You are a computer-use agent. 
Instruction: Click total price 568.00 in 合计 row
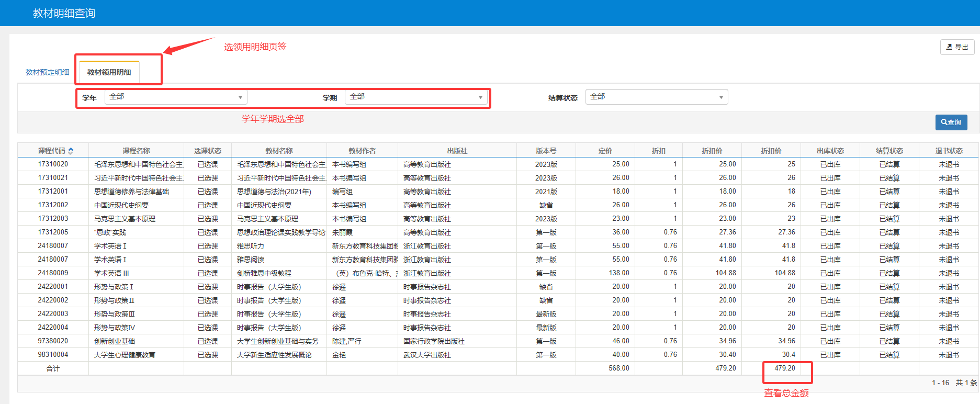(619, 368)
